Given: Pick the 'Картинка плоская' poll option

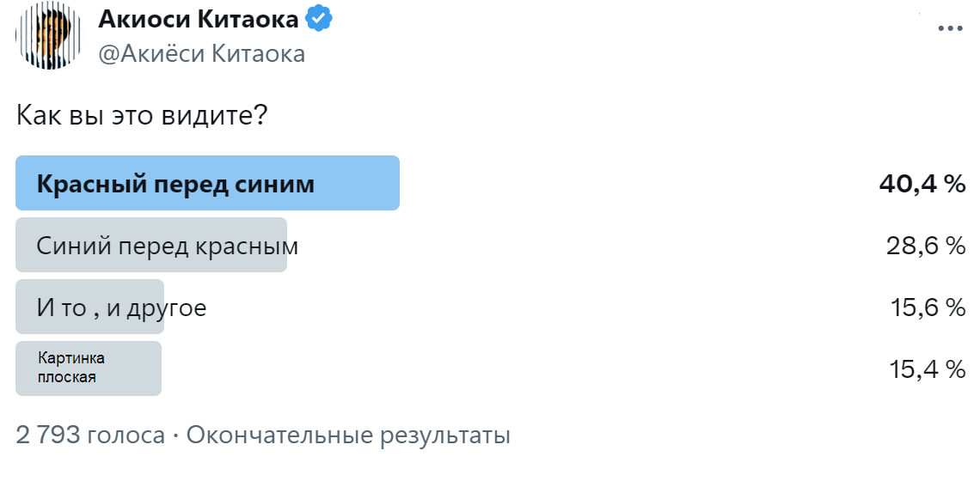Looking at the screenshot, I should (72, 368).
